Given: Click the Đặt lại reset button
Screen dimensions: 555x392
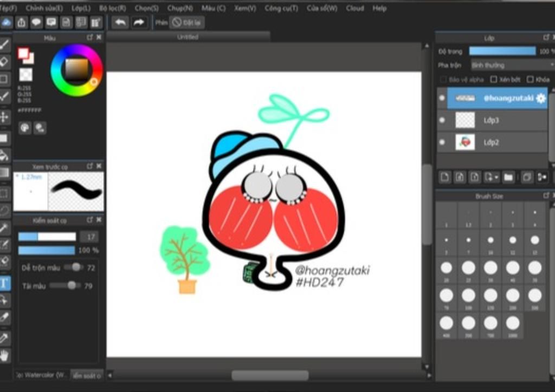Looking at the screenshot, I should (187, 22).
